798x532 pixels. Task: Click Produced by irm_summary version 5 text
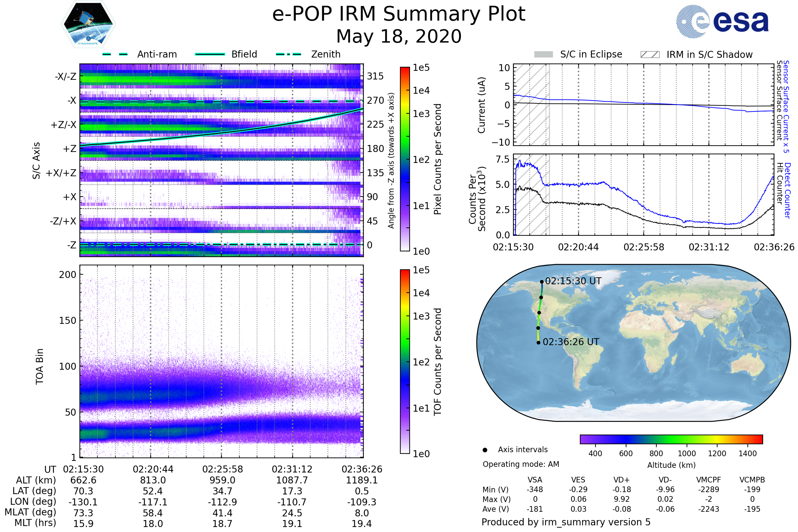566,522
